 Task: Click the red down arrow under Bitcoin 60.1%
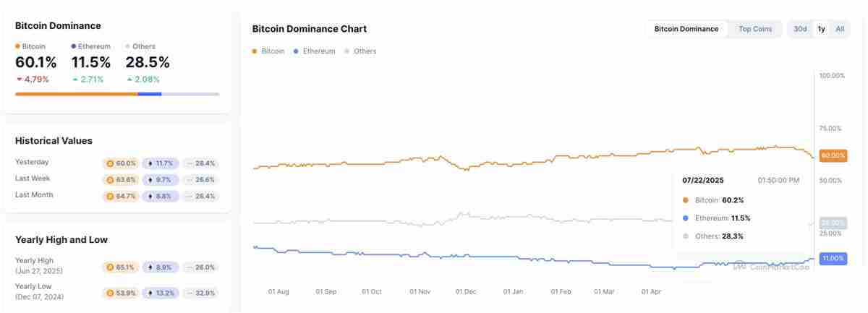[18, 80]
